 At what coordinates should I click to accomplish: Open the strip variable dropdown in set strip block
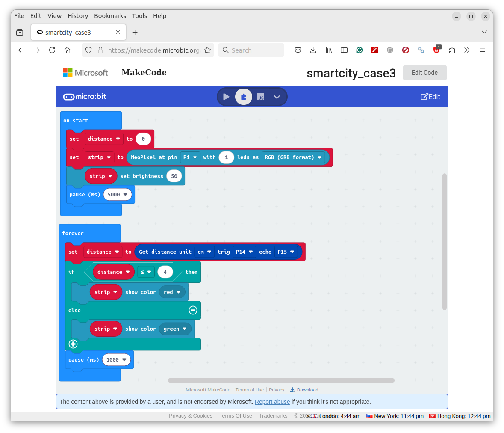(99, 157)
